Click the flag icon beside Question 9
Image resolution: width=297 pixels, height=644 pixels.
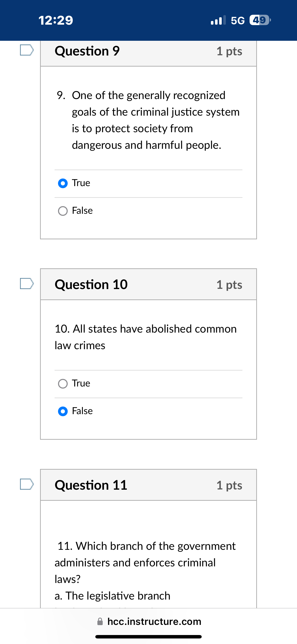point(26,50)
